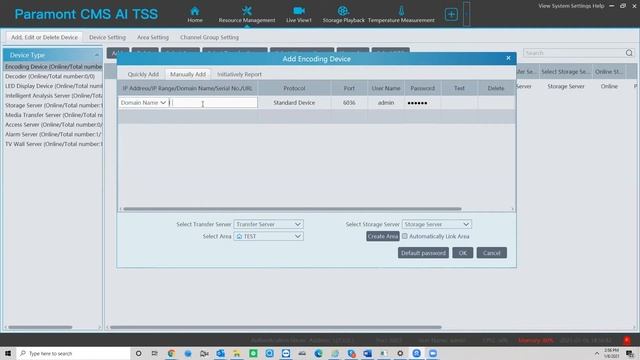Show hidden system tray icons
This screenshot has height=360, width=640.
pyautogui.click(x=596, y=353)
